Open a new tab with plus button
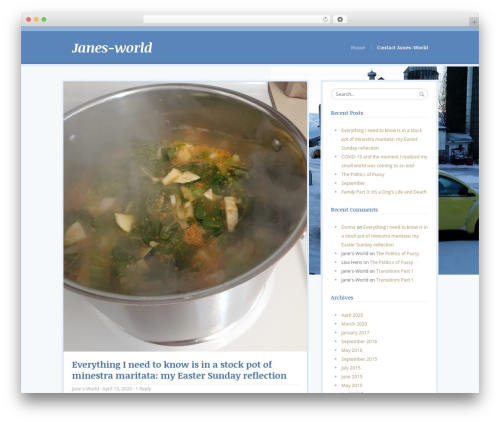 474,22
